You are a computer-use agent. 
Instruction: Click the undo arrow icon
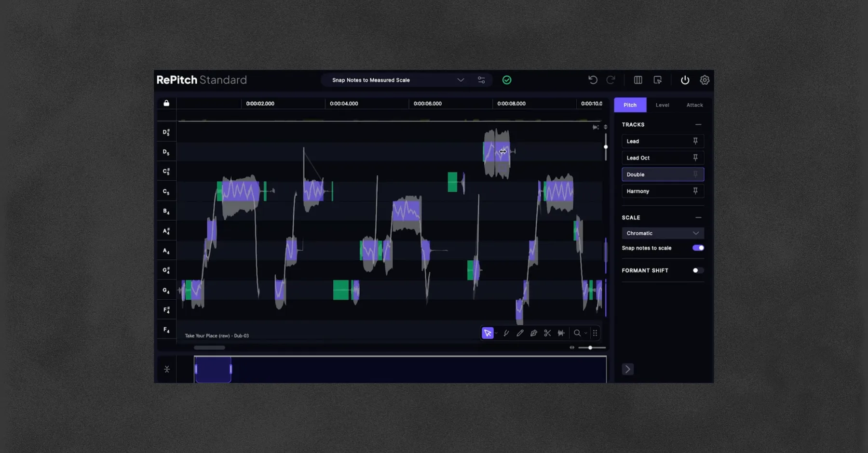pyautogui.click(x=593, y=80)
